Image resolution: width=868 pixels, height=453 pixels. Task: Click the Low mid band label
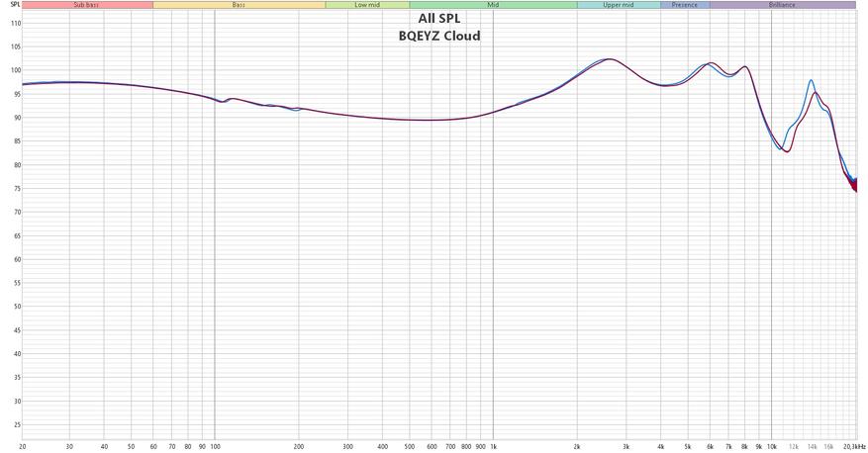point(367,5)
